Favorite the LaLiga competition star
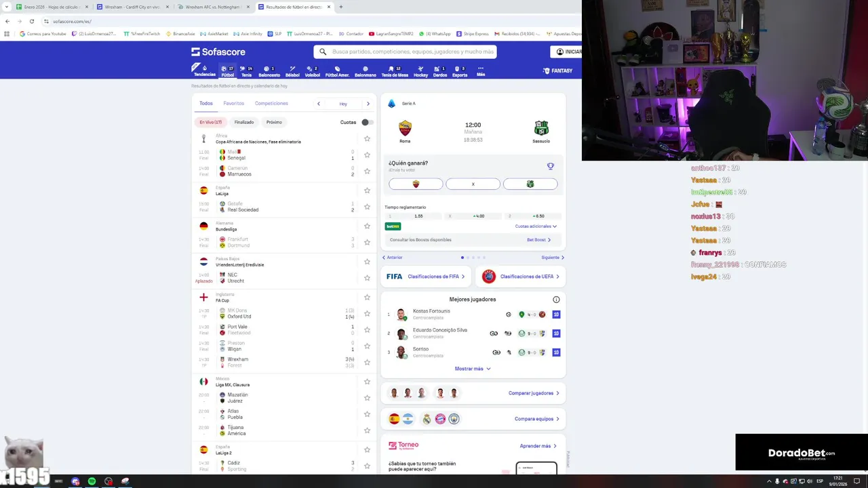 367,190
